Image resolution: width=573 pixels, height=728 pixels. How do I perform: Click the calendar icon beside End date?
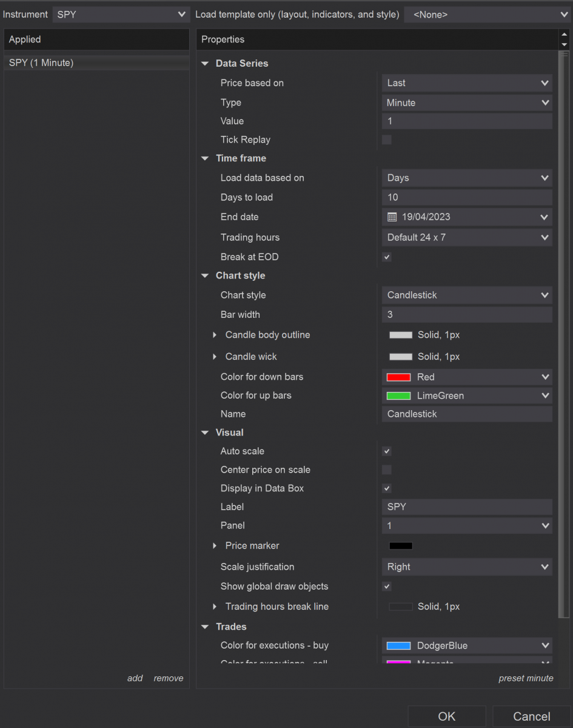[x=392, y=217]
